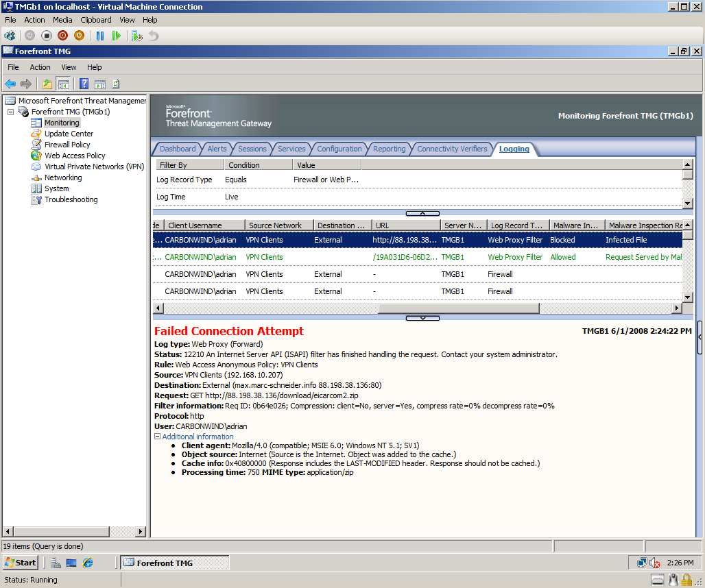Select the Logging tab
The width and height of the screenshot is (705, 588).
pos(514,149)
